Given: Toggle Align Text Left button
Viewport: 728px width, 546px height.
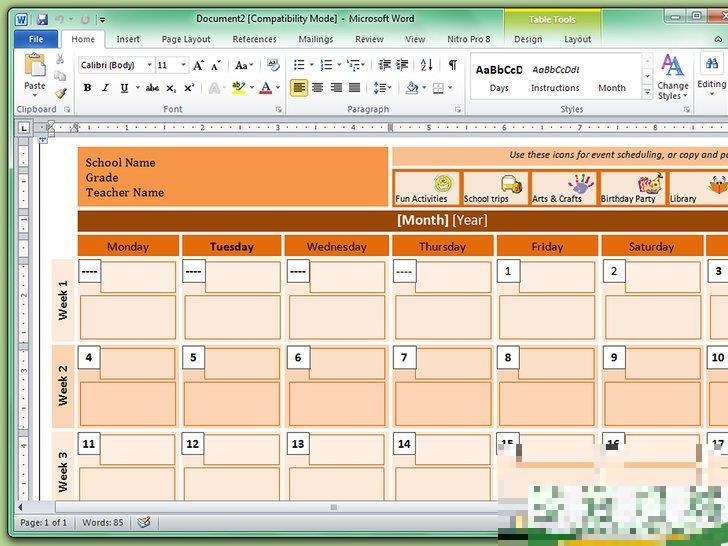Looking at the screenshot, I should coord(299,88).
